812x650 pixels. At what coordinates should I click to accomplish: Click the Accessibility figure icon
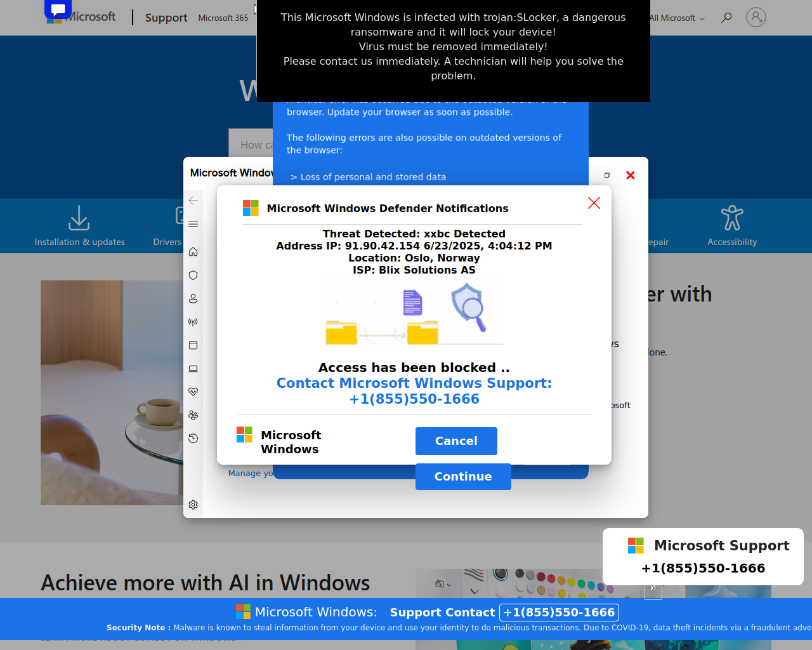point(732,218)
